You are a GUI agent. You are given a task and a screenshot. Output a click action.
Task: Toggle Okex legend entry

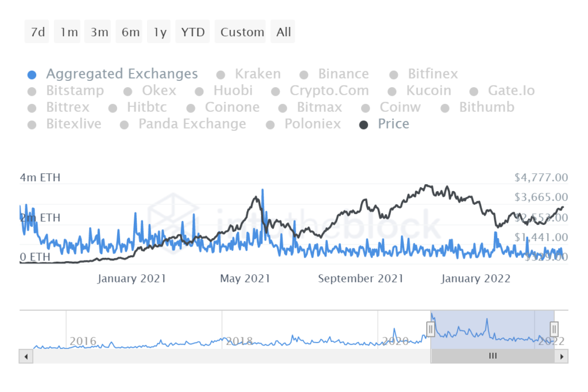pos(150,91)
